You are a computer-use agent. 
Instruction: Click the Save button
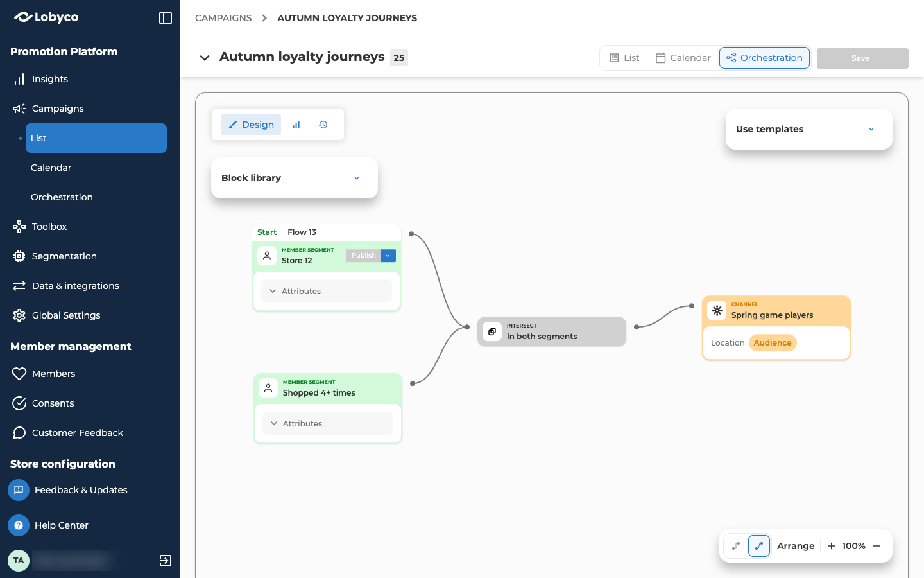point(862,58)
